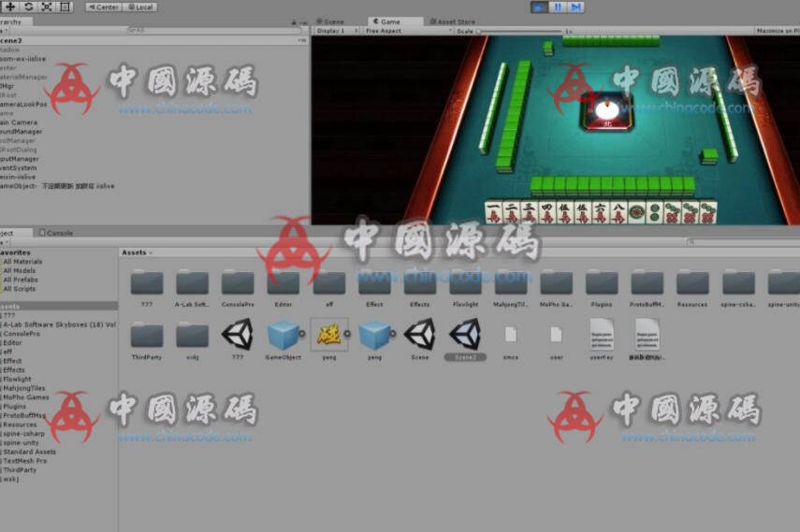
Task: Select All Scripts under Favorites
Action: 20,289
